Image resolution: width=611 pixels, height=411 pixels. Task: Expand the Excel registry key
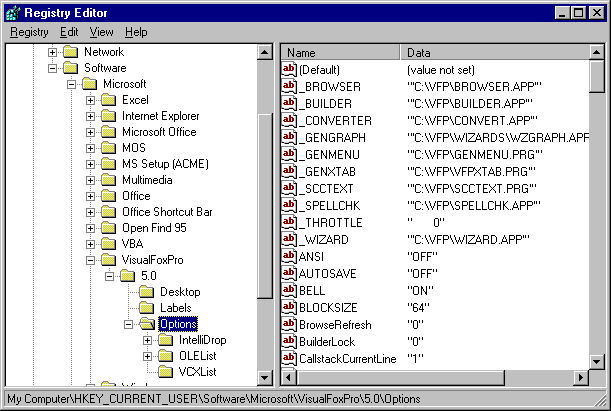tap(90, 100)
